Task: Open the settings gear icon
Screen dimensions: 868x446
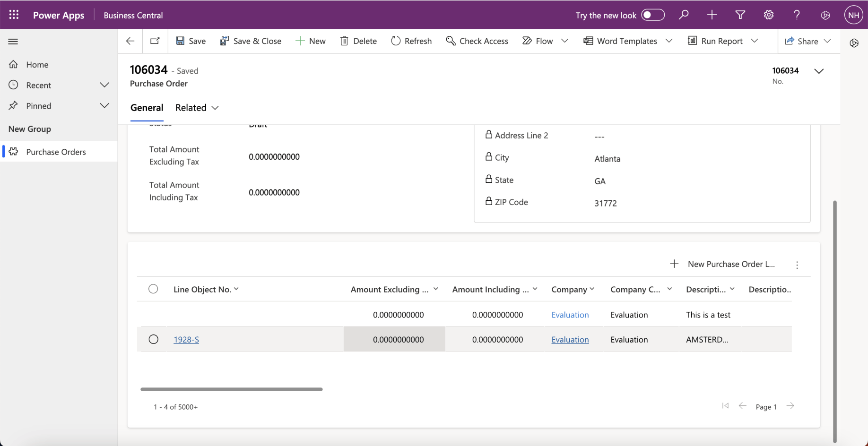Action: 769,15
